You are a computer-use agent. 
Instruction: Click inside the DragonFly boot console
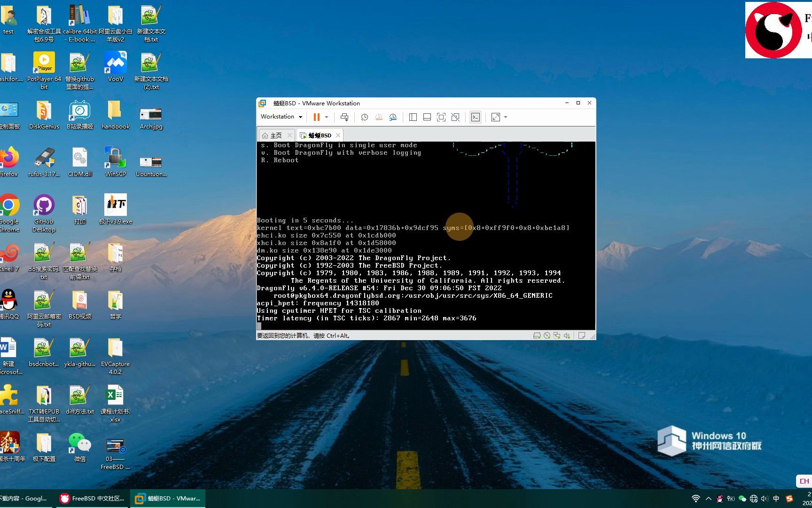426,235
